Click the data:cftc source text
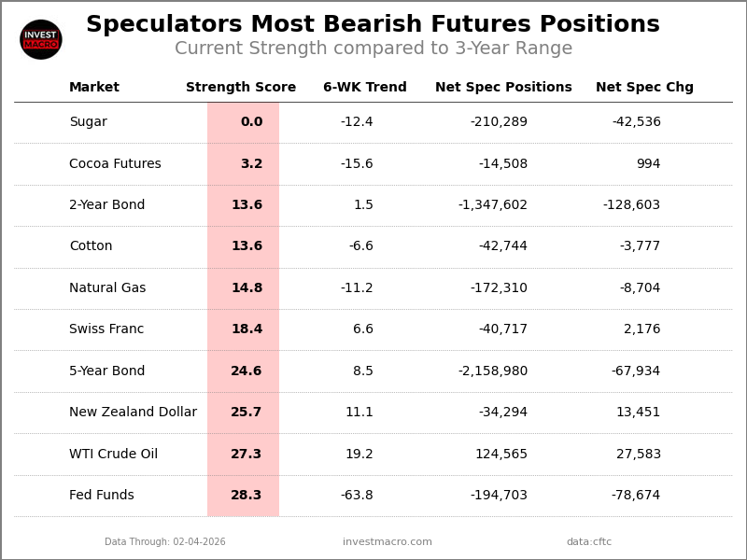The image size is (747, 560). pyautogui.click(x=588, y=542)
